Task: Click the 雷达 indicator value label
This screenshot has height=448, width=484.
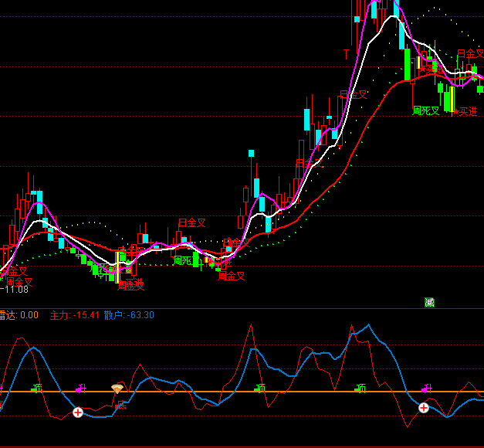Action: [19, 315]
